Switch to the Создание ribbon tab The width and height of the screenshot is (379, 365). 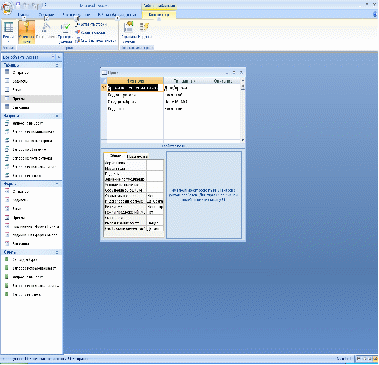click(x=46, y=15)
